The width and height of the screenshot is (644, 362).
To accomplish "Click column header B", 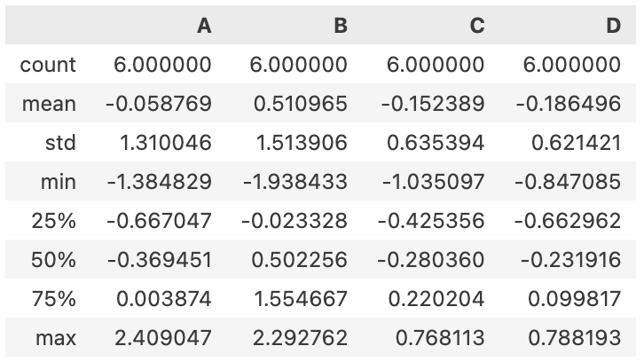I will point(341,26).
